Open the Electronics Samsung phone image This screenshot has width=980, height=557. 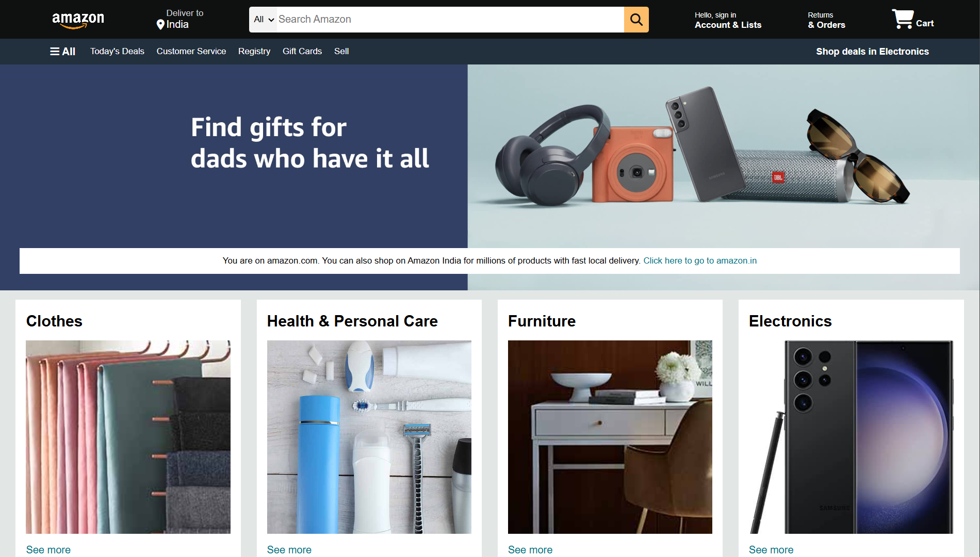pos(851,437)
